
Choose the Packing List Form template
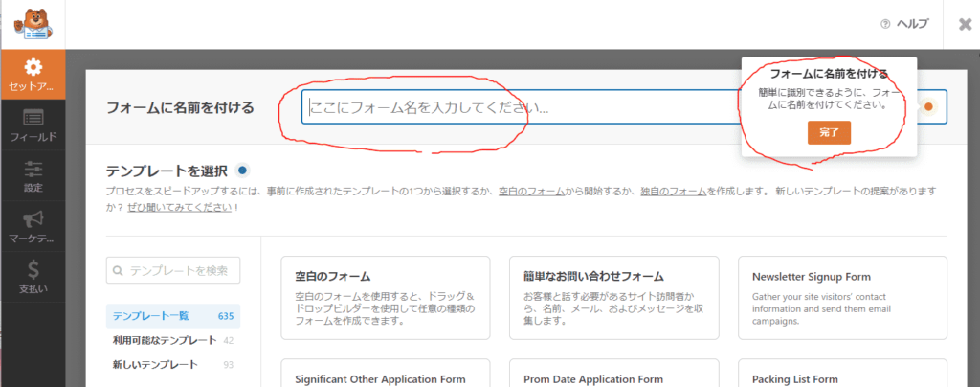coord(842,373)
